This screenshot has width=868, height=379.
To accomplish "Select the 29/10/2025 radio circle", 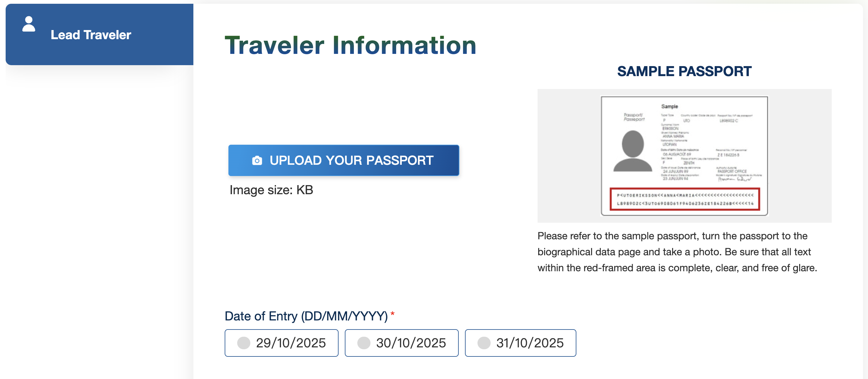I will point(244,343).
